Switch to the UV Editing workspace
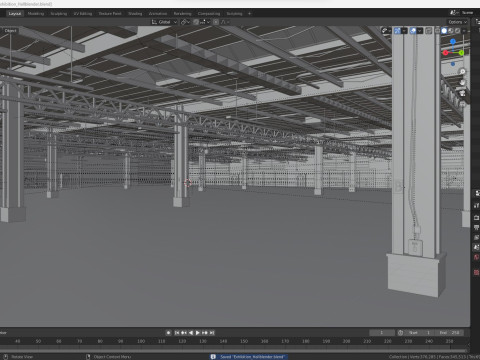The image size is (480, 360). (83, 13)
